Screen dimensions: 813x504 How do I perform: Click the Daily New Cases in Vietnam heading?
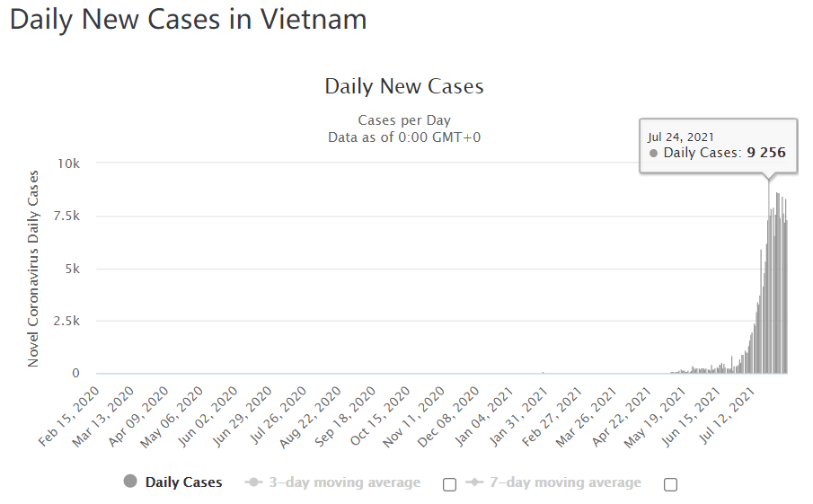tap(189, 20)
